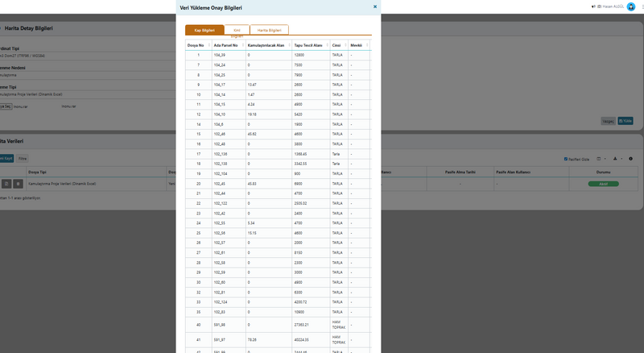The height and width of the screenshot is (353, 644).
Task: Open the Kml Bilgileri tab
Action: pos(237,31)
